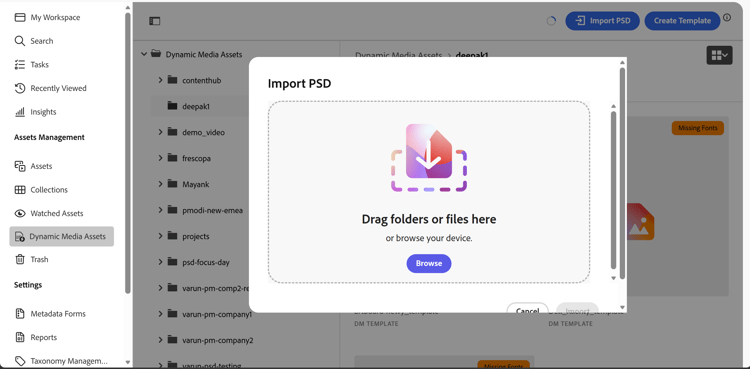Click the demo_video folder icon

(x=173, y=132)
